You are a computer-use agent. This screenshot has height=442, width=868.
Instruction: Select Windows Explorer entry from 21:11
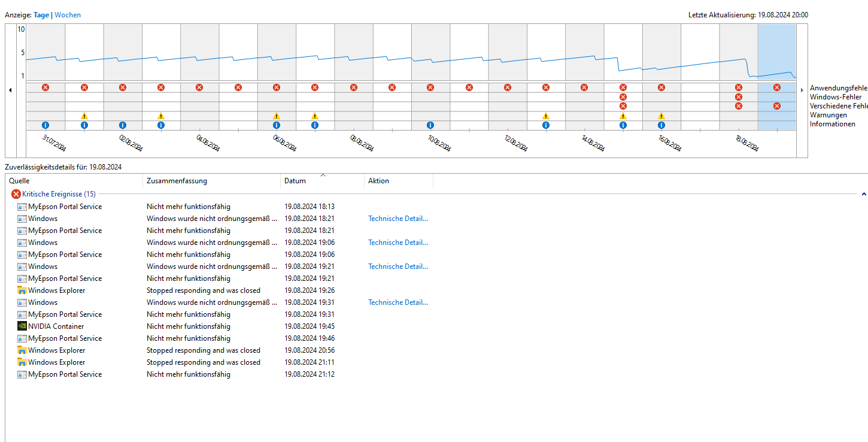(57, 362)
